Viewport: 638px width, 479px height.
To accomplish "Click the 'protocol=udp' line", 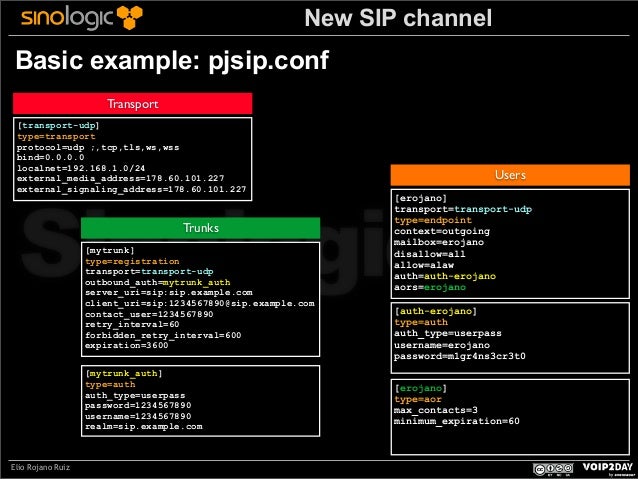I will (98, 147).
